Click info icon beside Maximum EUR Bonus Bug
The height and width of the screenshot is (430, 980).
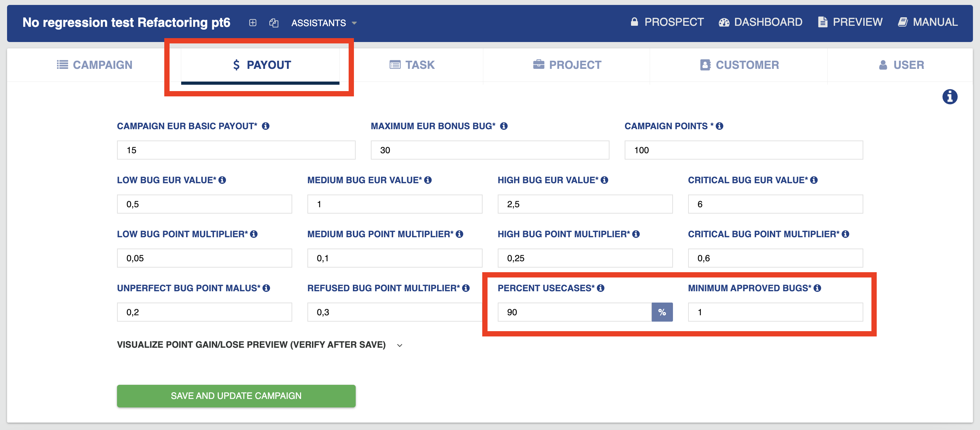coord(504,126)
